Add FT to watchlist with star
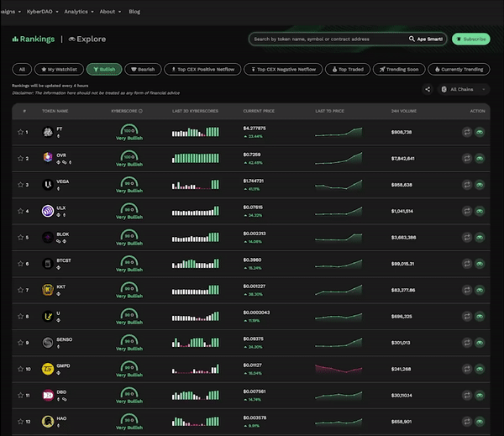The image size is (504, 436). 20,132
